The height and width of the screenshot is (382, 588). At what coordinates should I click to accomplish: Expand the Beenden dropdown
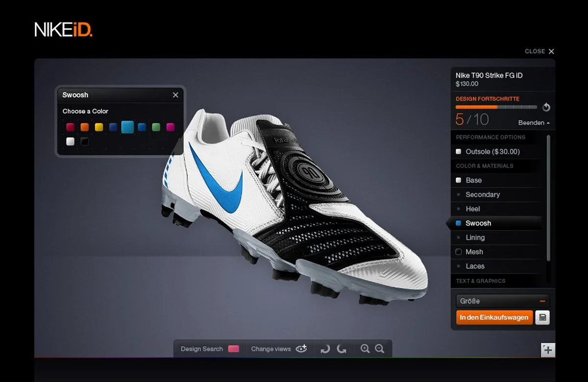[534, 123]
